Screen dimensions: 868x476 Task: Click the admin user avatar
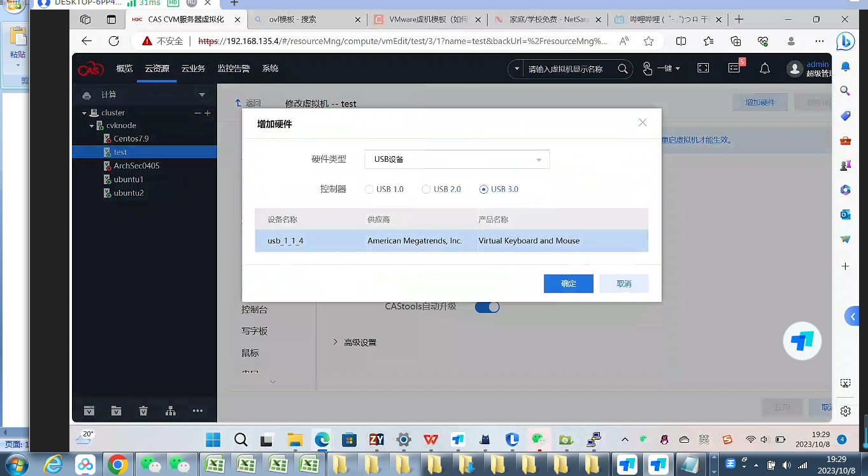coord(794,69)
